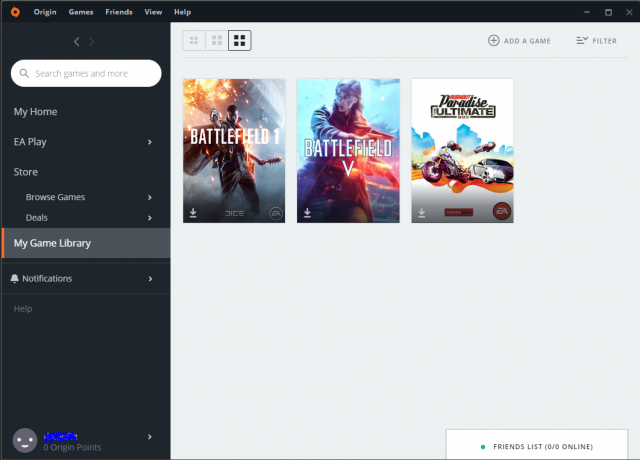Click the user avatar icon
Screen dimensions: 640x460
[24, 440]
